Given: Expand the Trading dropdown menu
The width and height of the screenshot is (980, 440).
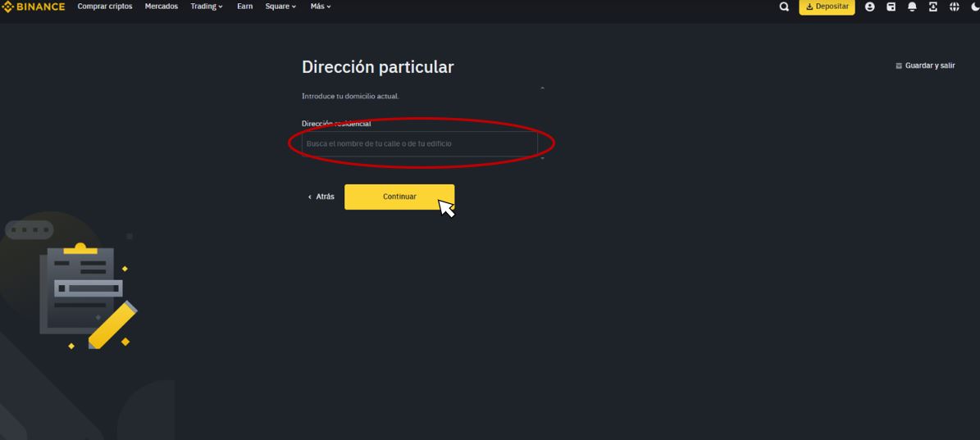Looking at the screenshot, I should (206, 7).
